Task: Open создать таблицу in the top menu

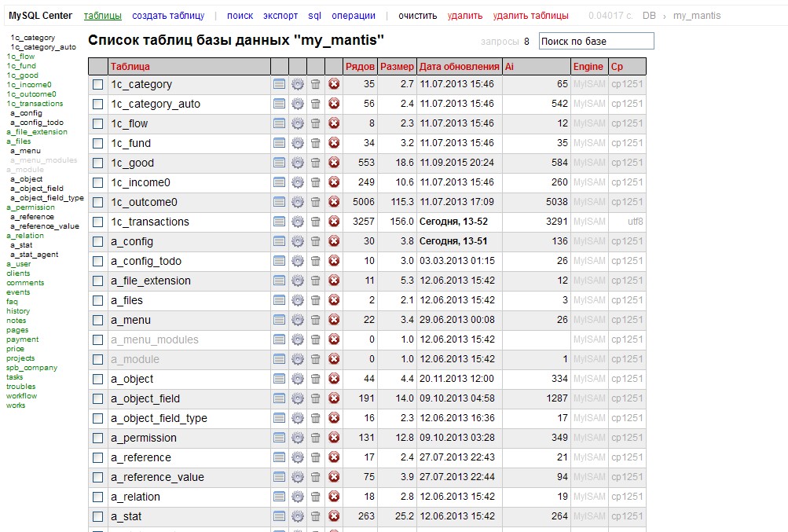Action: pos(168,16)
